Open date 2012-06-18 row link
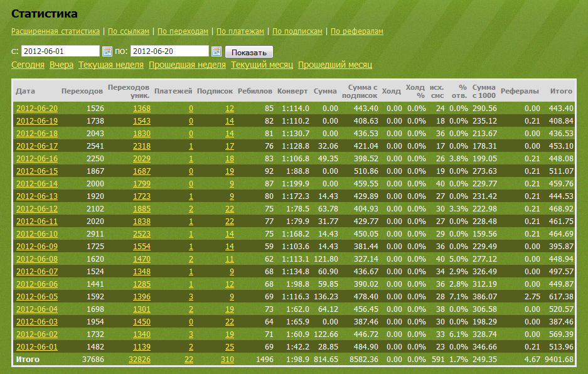 pos(37,134)
